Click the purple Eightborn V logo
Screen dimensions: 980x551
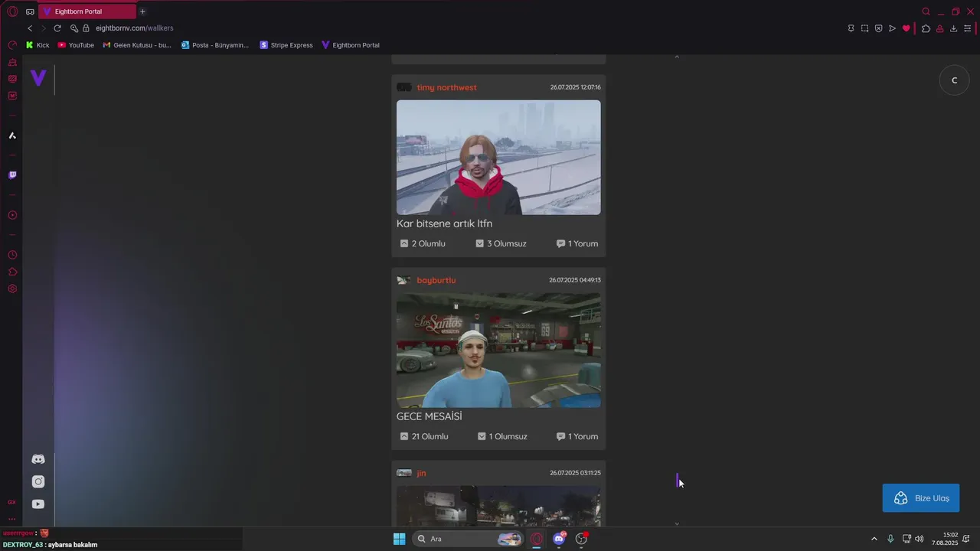38,77
